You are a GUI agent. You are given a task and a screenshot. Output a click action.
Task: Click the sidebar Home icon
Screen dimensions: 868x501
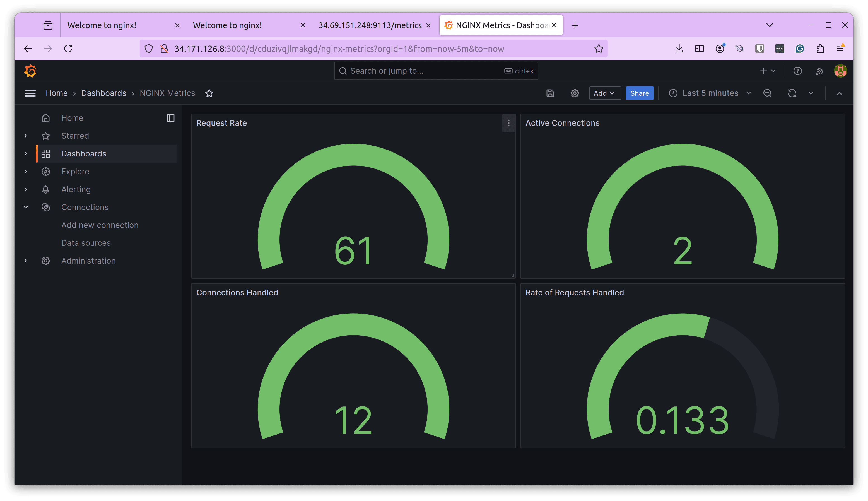[x=46, y=118]
